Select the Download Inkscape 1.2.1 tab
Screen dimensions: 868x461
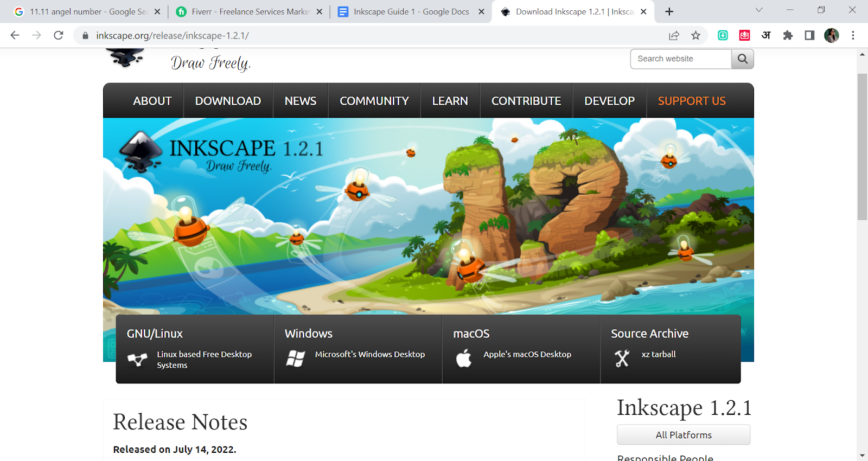click(573, 11)
